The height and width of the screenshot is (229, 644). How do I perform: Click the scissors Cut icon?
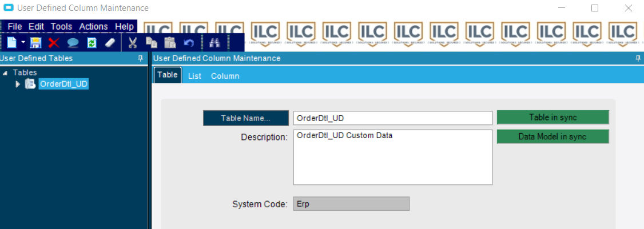(133, 43)
